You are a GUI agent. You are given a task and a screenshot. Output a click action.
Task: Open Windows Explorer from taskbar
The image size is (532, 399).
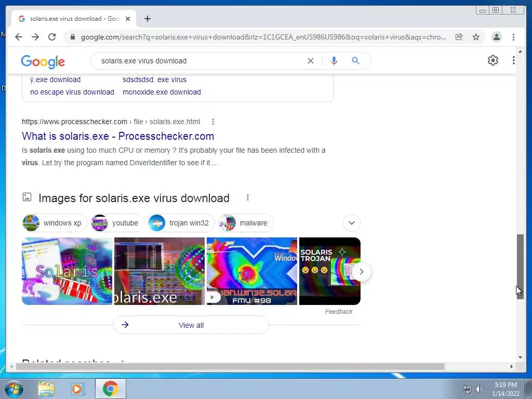pos(46,389)
